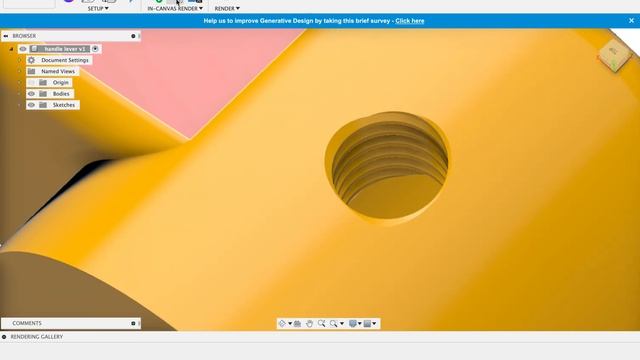This screenshot has width=640, height=360.
Task: Select the Document Settings row text
Action: [x=64, y=60]
